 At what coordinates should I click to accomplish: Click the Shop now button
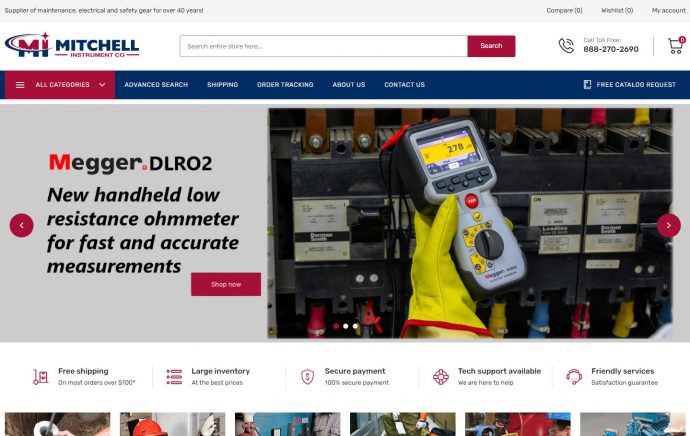tap(226, 284)
